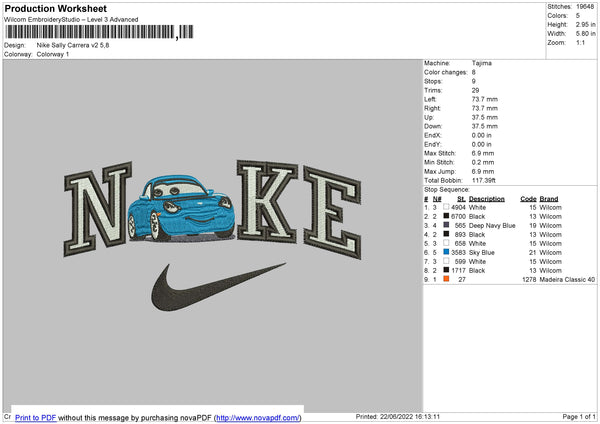The height and width of the screenshot is (424, 600).
Task: Click the Colors value 5
Action: 578,16
